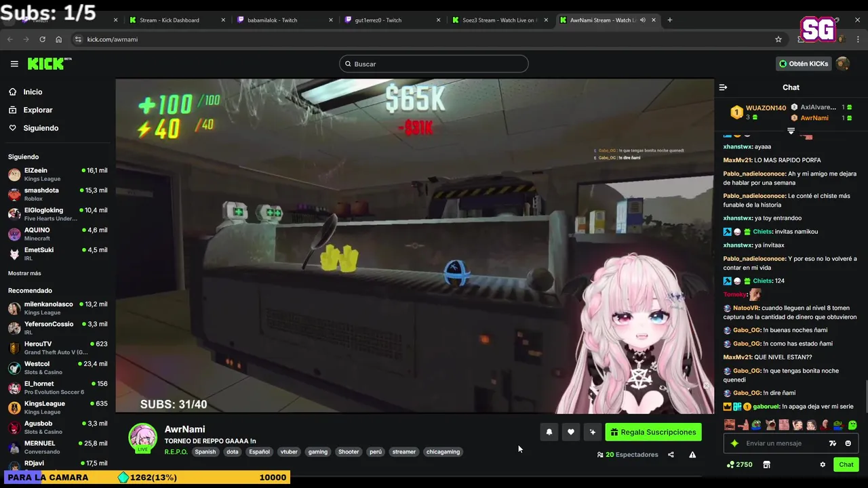Viewport: 868px width, 488px height.
Task: Open recommended channel KingsLeague
Action: (x=58, y=407)
